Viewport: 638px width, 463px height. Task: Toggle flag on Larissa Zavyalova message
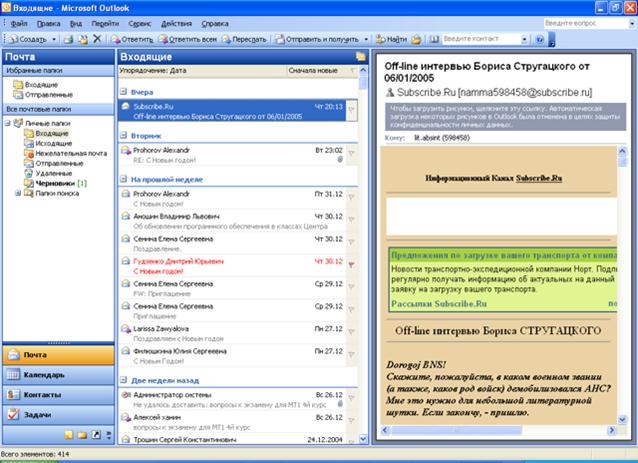pyautogui.click(x=352, y=332)
